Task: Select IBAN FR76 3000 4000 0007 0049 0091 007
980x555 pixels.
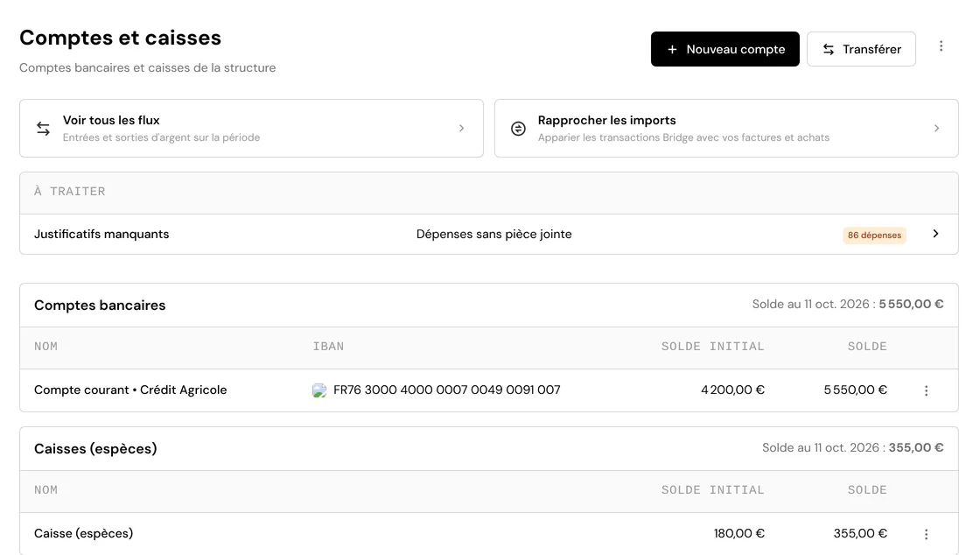Action: (x=447, y=390)
